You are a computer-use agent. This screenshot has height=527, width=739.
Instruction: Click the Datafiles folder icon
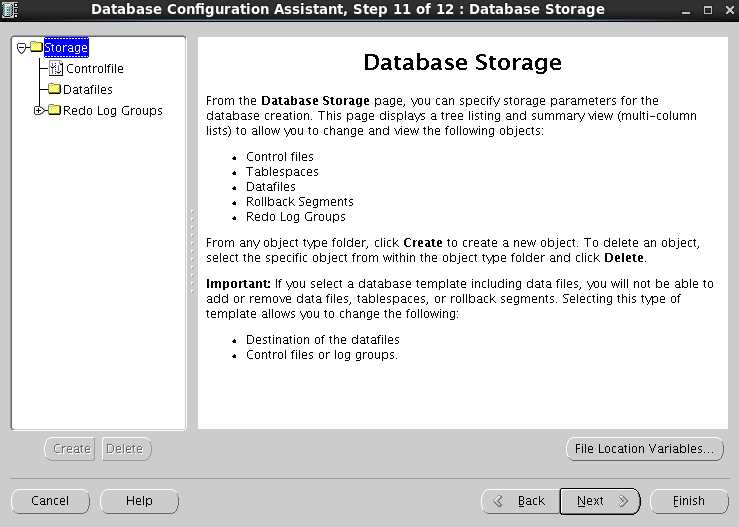pos(55,89)
